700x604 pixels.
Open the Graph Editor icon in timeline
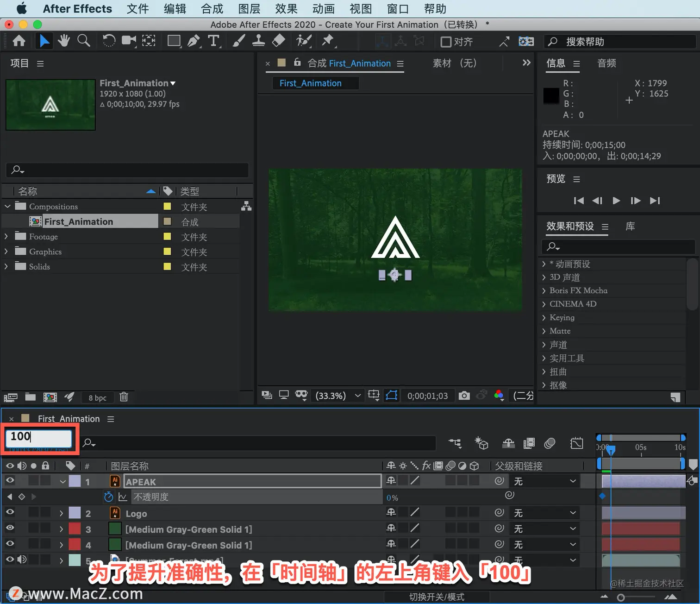point(577,443)
